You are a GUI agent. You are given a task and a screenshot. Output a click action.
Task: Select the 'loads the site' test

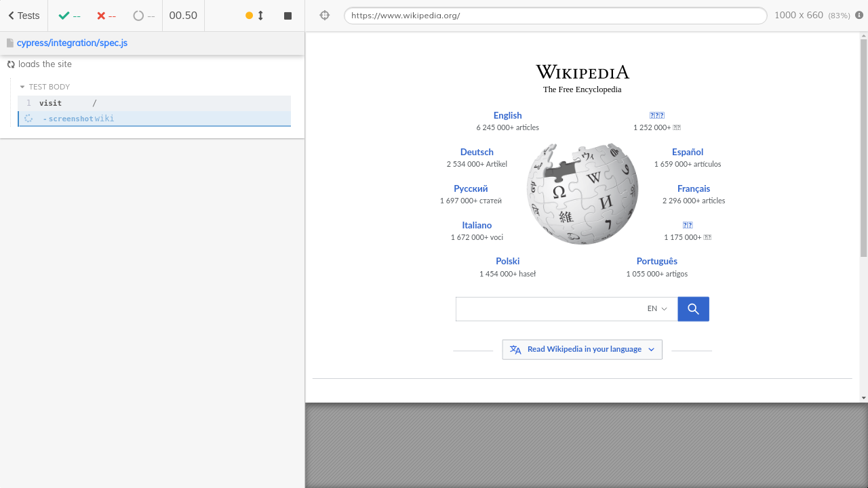tap(45, 64)
